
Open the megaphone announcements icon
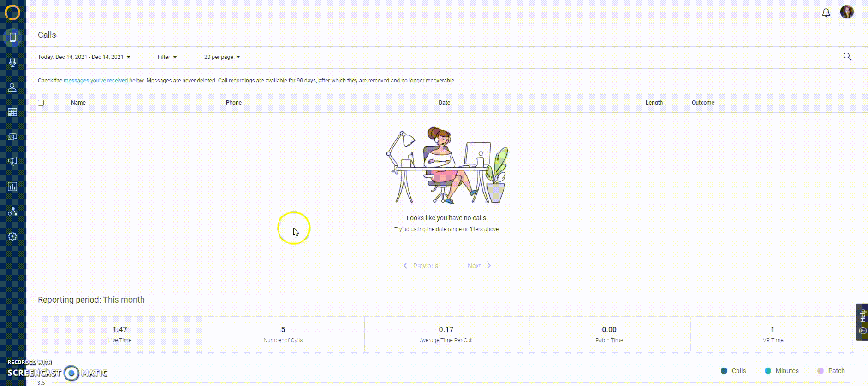pyautogui.click(x=12, y=162)
